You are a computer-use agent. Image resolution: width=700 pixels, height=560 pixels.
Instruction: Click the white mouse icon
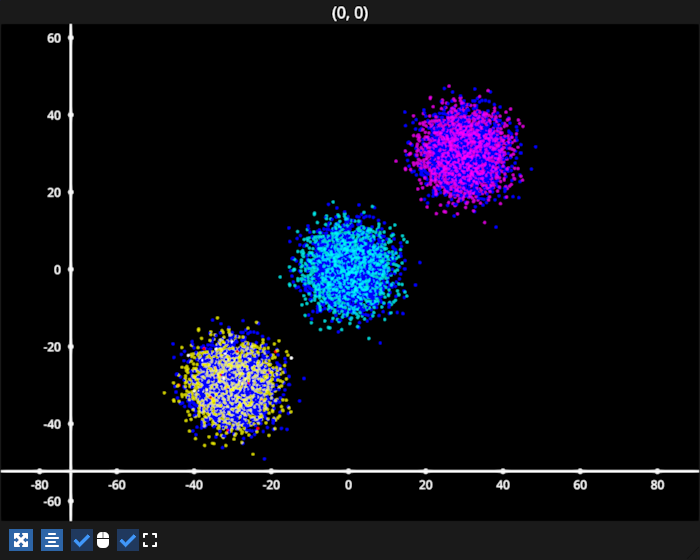(103, 540)
